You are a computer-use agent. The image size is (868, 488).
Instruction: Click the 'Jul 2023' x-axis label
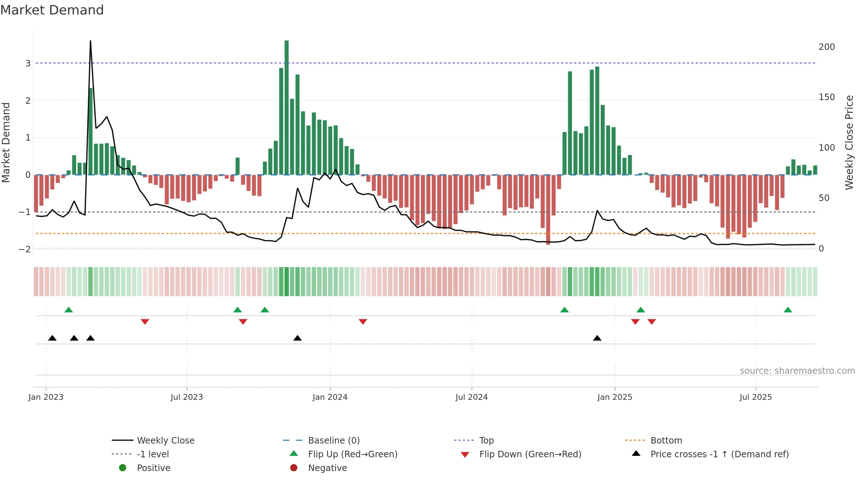point(187,397)
